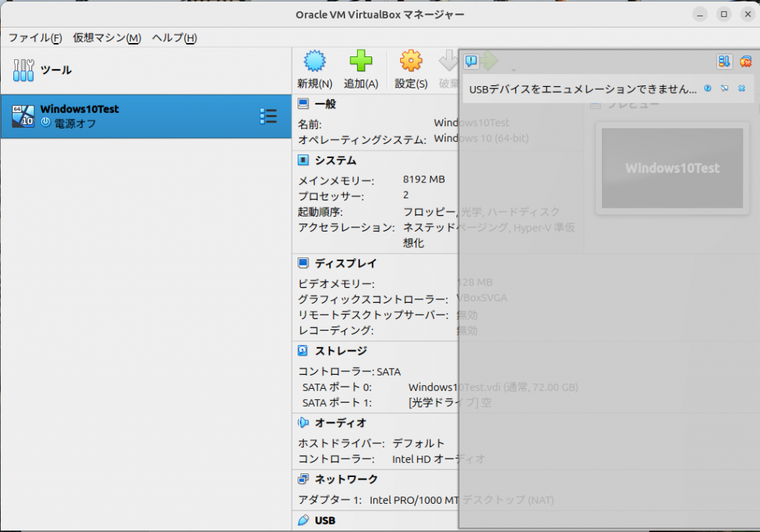The image size is (760, 532).
Task: Click the 新規(N) new machine icon
Action: 315,62
